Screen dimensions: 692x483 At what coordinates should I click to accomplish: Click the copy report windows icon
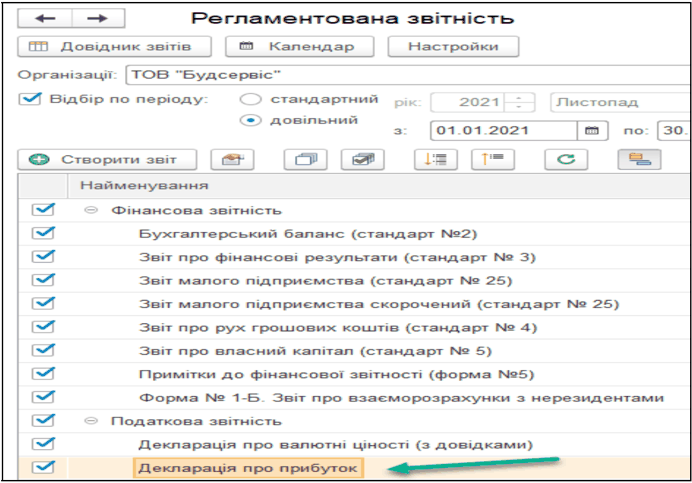(305, 159)
